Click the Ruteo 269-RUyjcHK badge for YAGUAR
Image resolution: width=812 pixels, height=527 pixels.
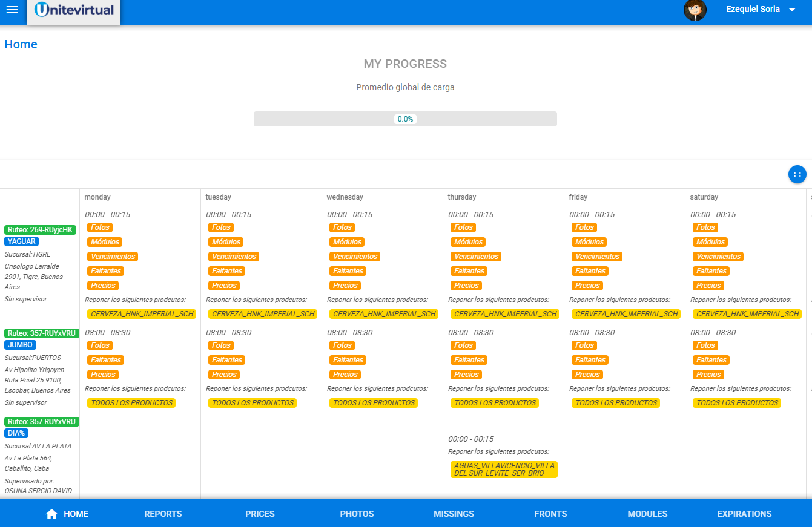41,229
